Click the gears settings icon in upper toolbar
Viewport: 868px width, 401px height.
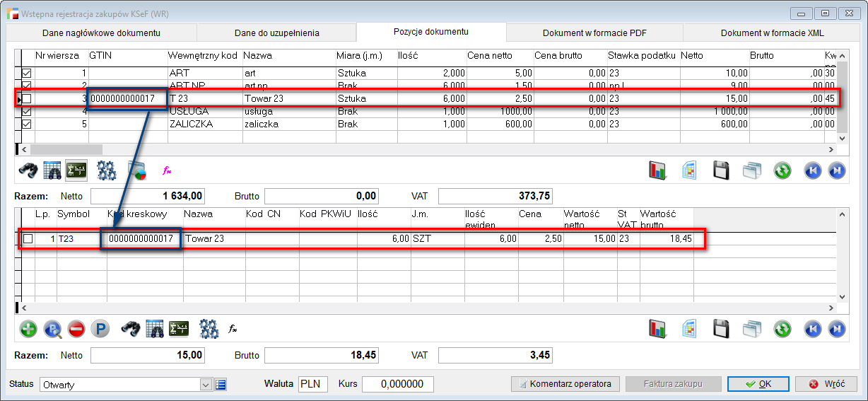[x=107, y=170]
